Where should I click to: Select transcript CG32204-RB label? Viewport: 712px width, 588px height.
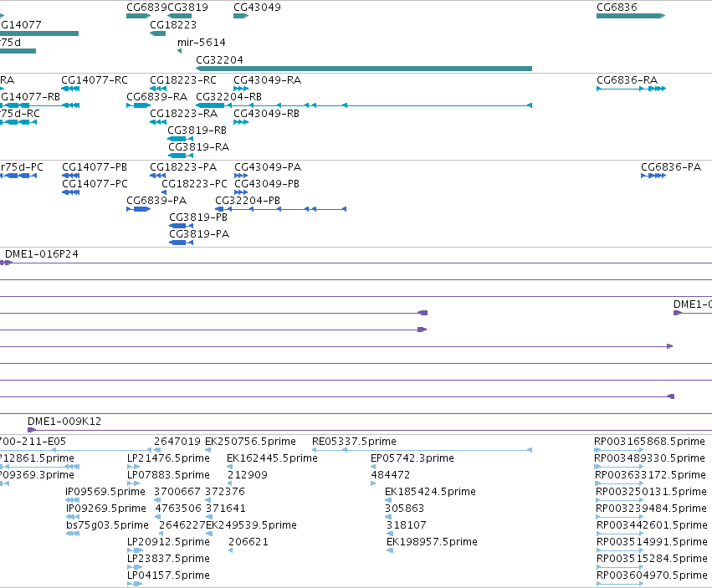point(228,97)
